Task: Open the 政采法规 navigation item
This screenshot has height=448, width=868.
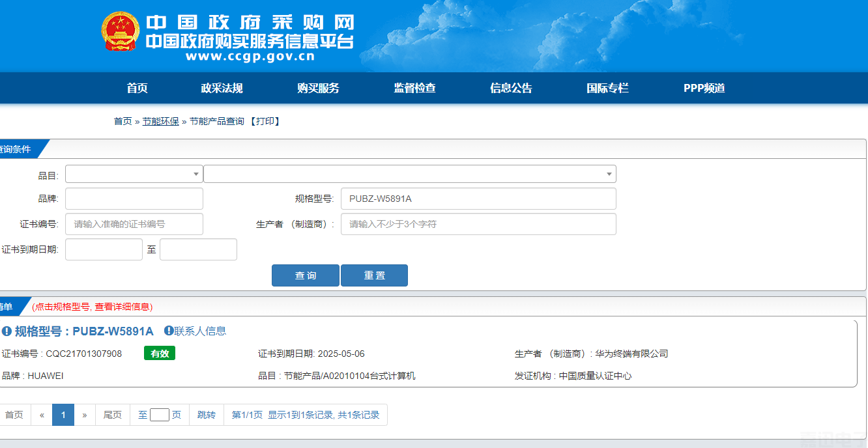Action: point(222,88)
